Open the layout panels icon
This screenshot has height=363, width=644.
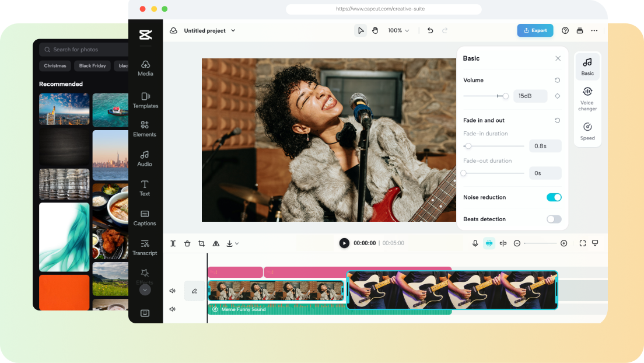click(x=579, y=30)
